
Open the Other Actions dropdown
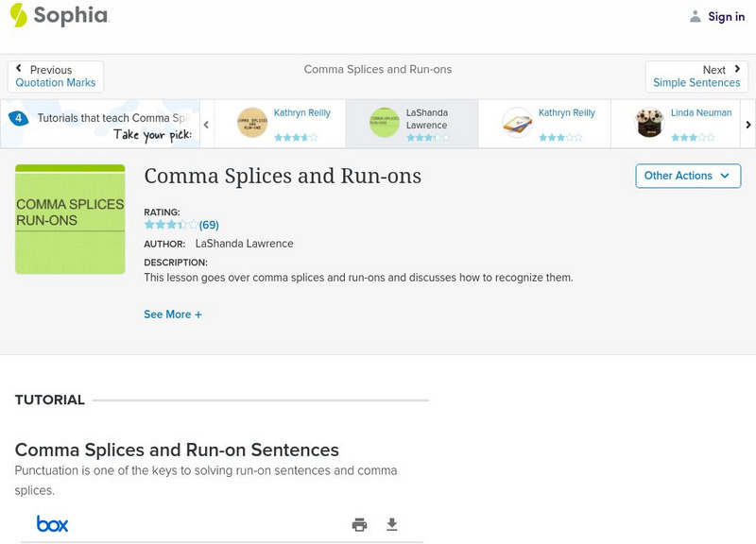point(687,176)
